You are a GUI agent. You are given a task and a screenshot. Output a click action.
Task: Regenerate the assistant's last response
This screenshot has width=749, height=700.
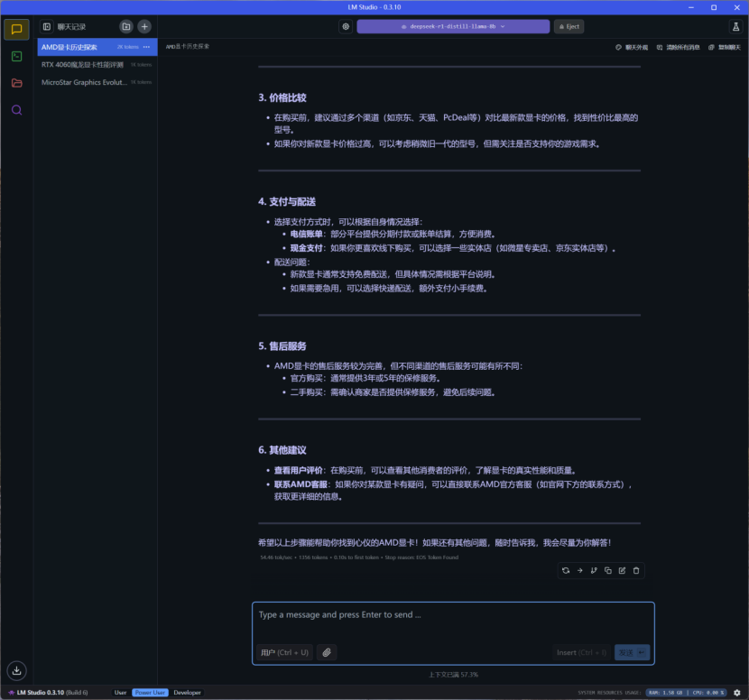(566, 570)
